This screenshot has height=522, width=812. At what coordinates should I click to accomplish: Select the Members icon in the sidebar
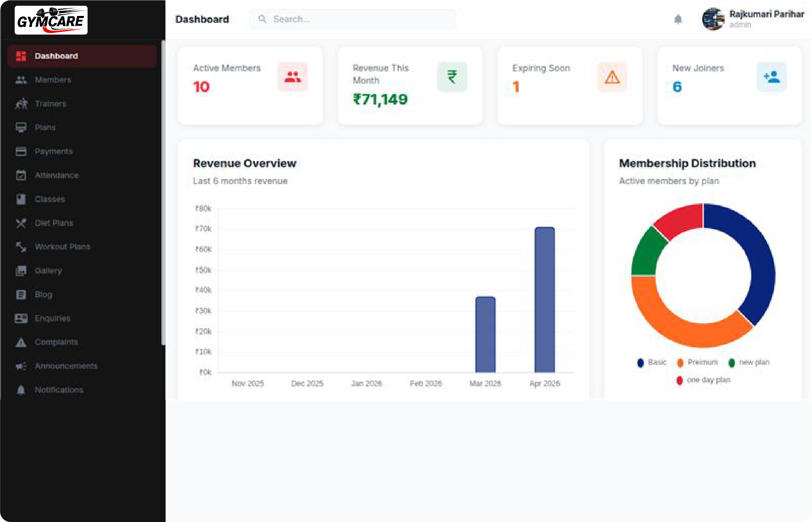[x=21, y=79]
